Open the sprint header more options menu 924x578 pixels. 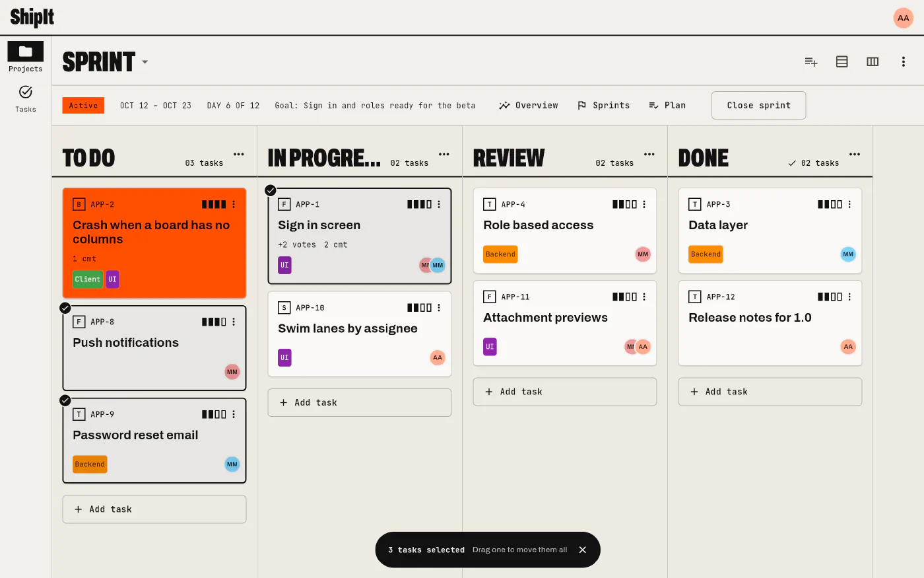pyautogui.click(x=903, y=61)
